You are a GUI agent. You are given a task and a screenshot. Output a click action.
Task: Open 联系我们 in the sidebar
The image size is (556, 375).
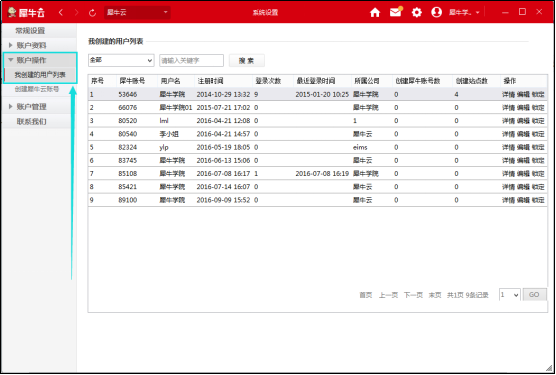point(31,122)
